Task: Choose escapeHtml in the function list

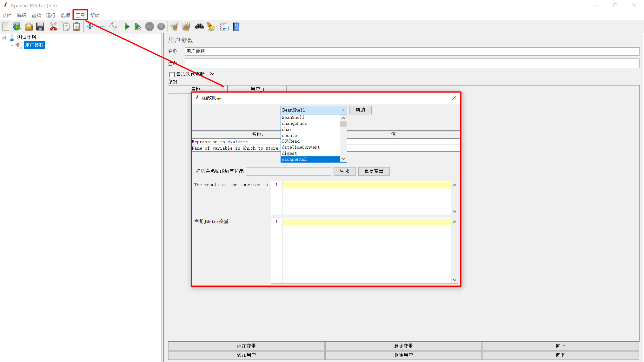Action: 310,160
